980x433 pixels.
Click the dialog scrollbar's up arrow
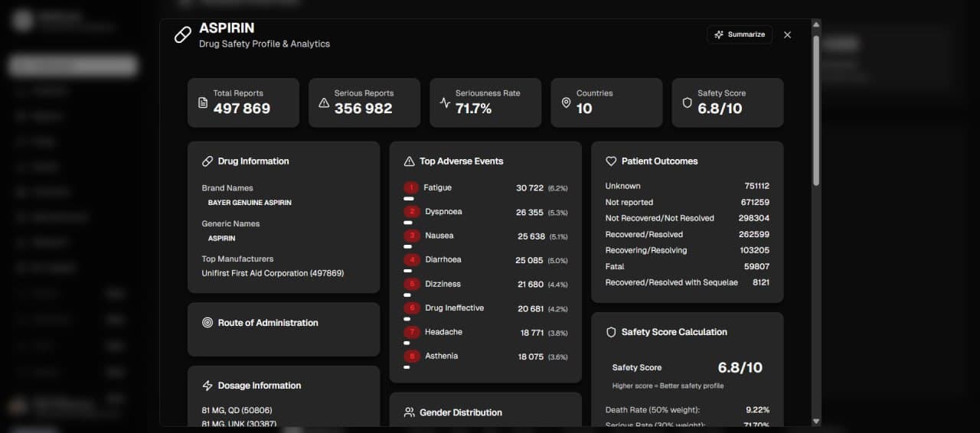tap(815, 25)
